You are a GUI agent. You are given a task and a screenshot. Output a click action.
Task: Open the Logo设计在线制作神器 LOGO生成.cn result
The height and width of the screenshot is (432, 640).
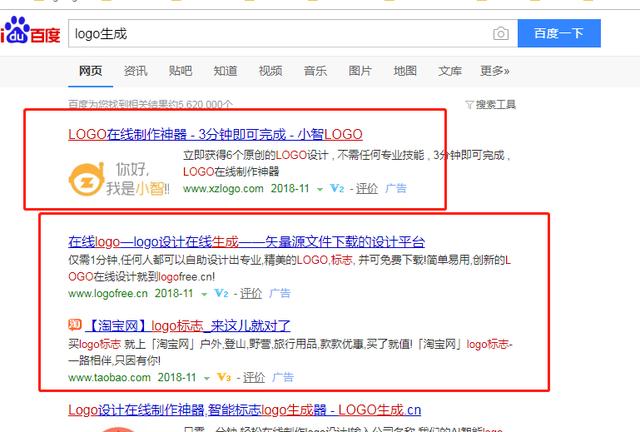point(244,410)
